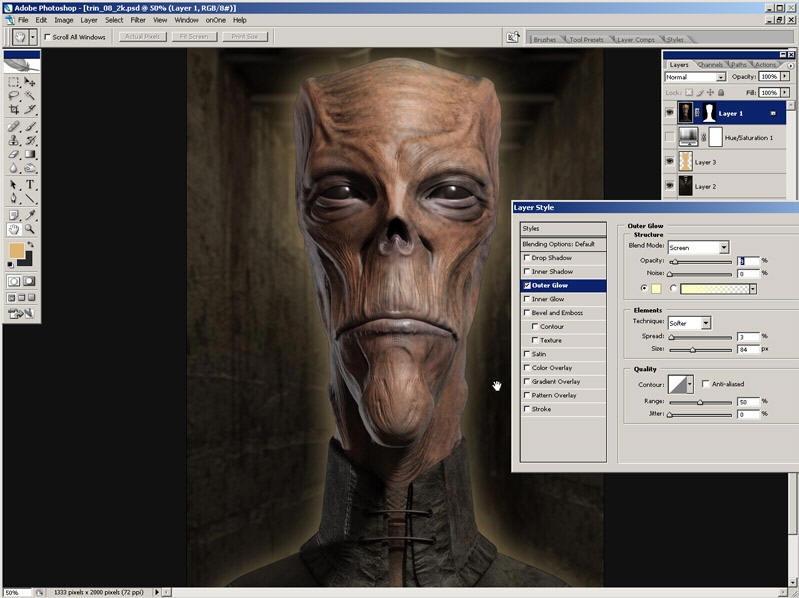Select the Type tool

point(30,185)
